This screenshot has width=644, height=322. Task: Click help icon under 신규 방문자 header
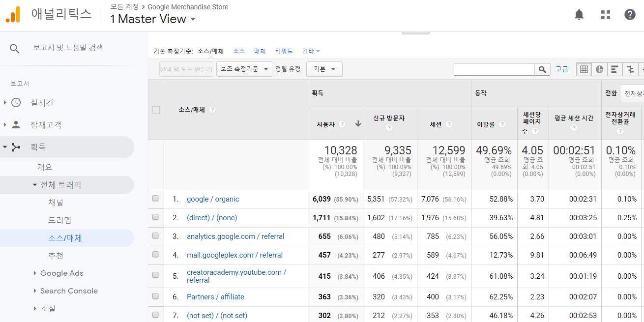click(x=389, y=128)
